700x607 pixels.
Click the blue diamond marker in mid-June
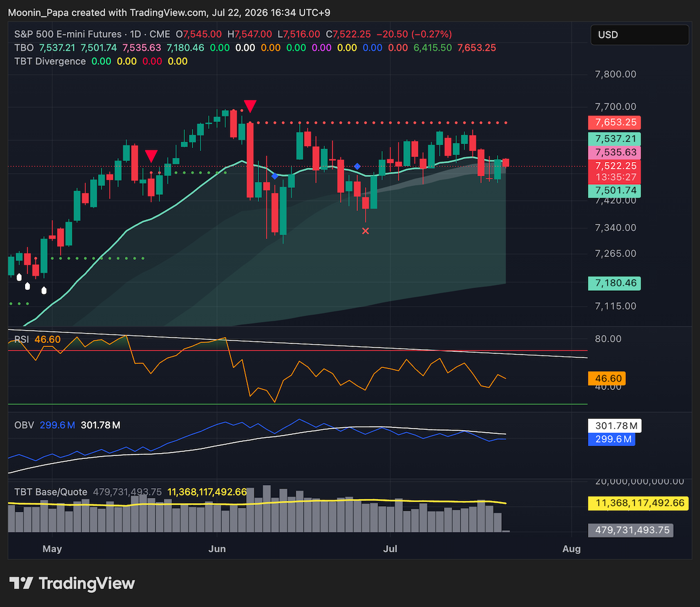point(274,176)
